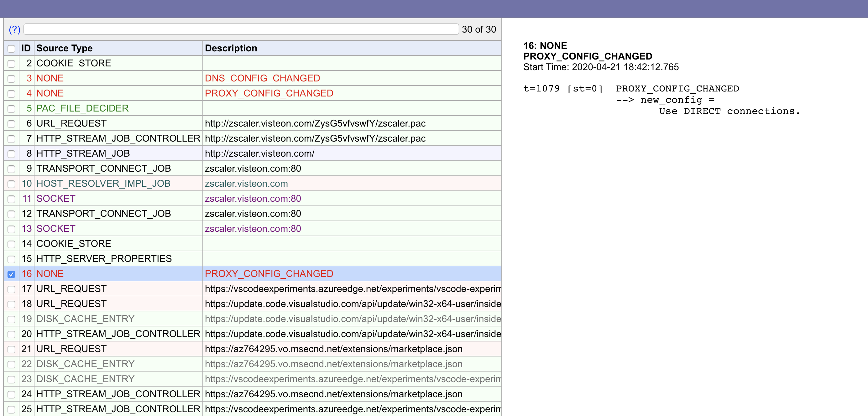
Task: Check the checkbox for event 21 URL_REQUEST
Action: 12,349
